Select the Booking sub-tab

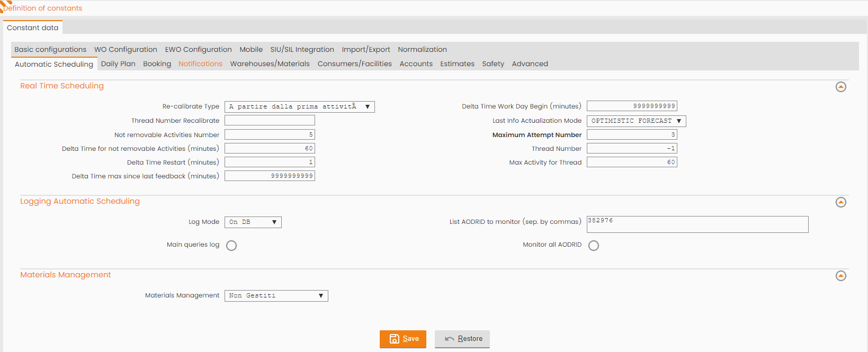(157, 64)
